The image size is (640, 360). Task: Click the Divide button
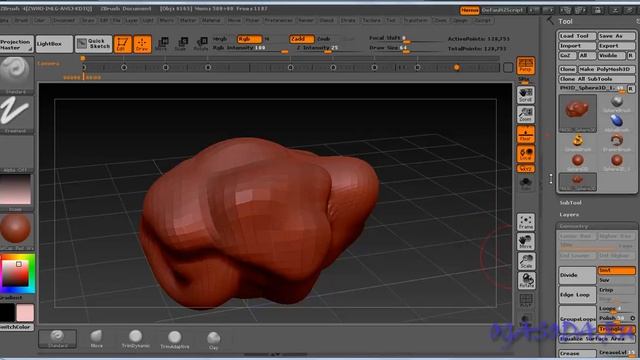coord(578,275)
